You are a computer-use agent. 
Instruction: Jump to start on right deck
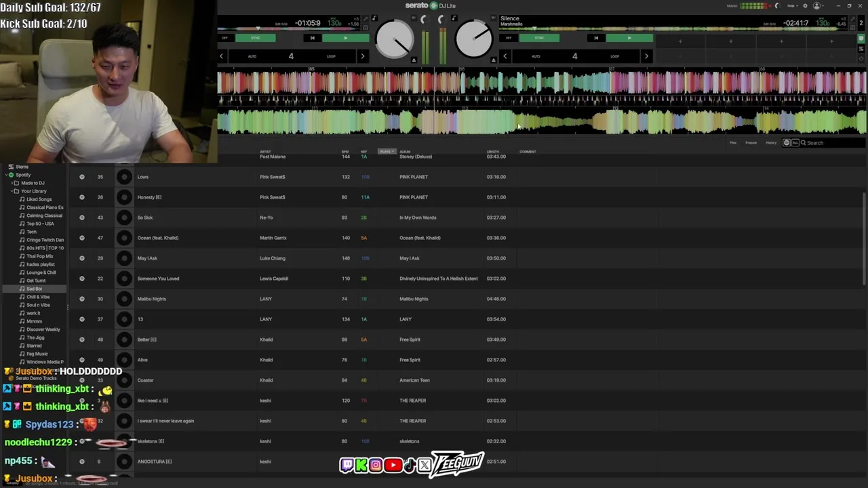(596, 38)
